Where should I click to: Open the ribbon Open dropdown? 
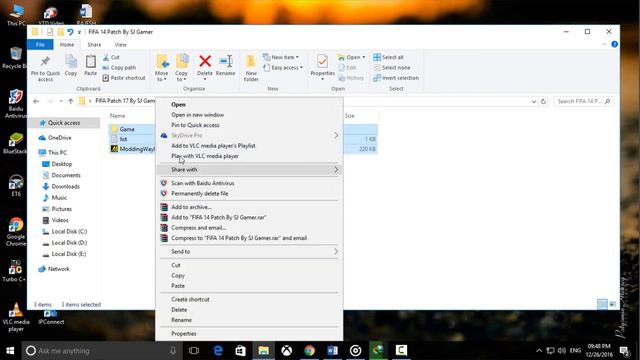351,57
